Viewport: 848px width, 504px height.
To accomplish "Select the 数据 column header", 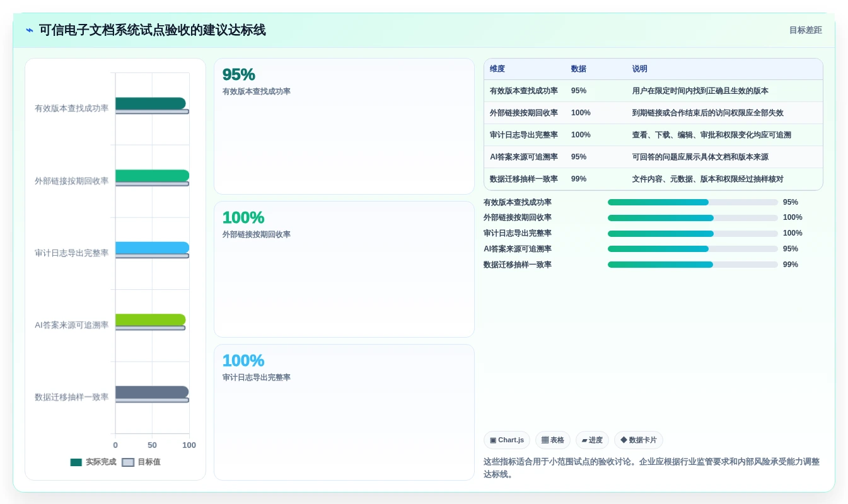I will pos(579,69).
